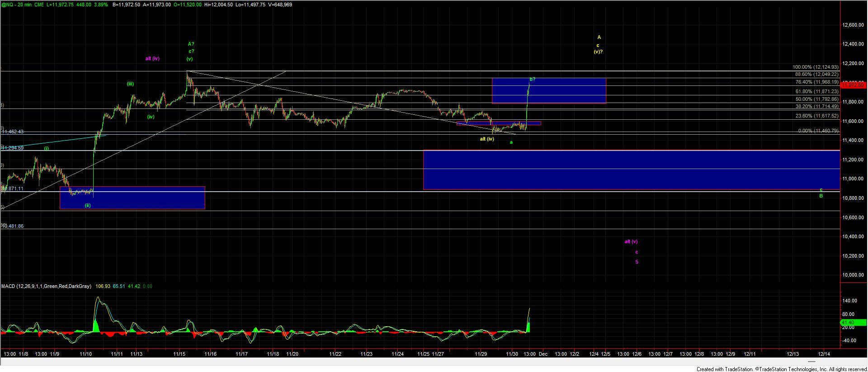The height and width of the screenshot is (372, 868).
Task: Select the green A? wave label at top
Action: click(191, 44)
